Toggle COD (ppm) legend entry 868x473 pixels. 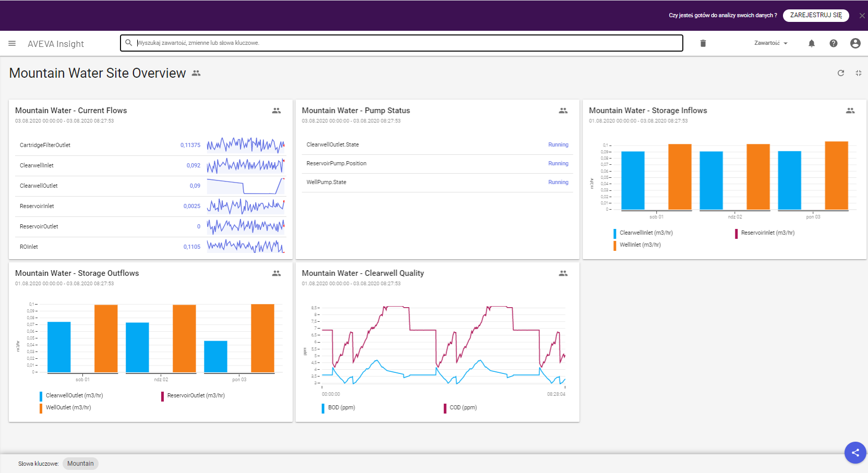pyautogui.click(x=461, y=408)
